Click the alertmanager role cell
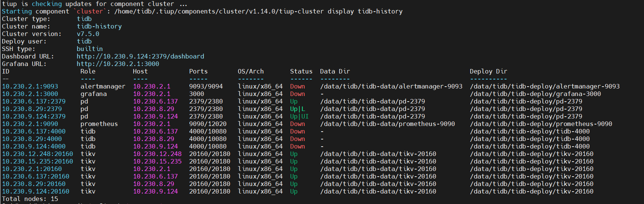The height and width of the screenshot is (204, 644). [103, 86]
